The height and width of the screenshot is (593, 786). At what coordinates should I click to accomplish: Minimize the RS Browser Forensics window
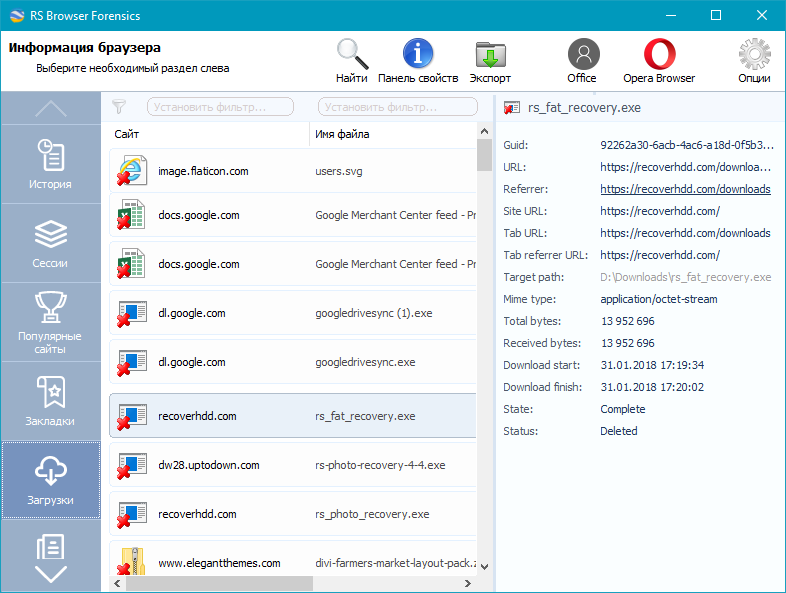(671, 15)
